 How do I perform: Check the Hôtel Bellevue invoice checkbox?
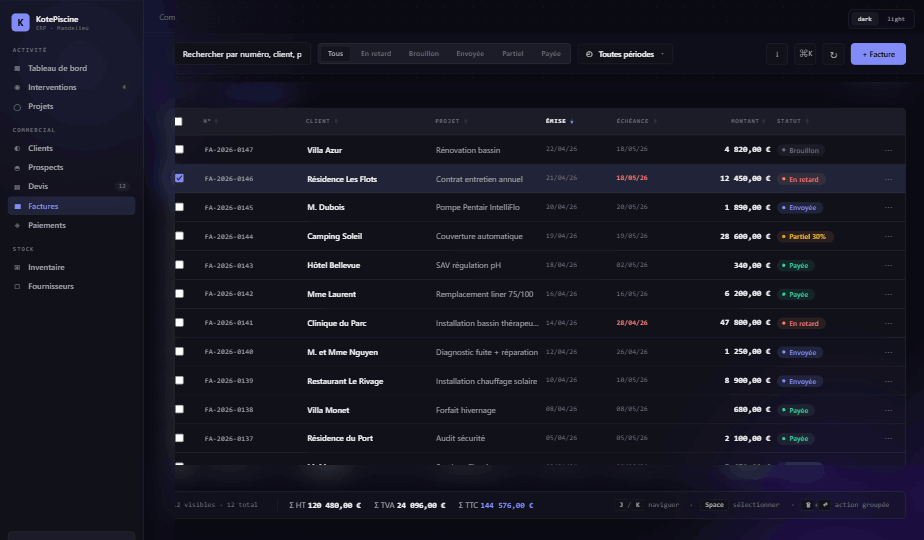click(x=179, y=265)
